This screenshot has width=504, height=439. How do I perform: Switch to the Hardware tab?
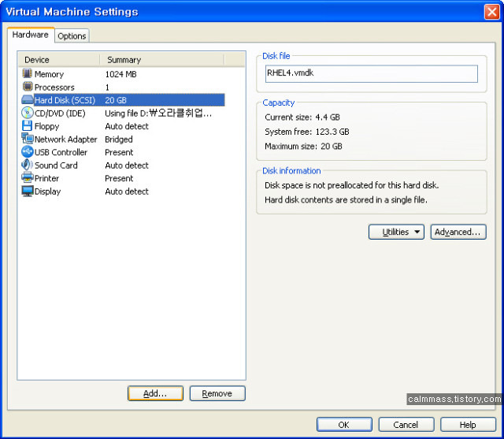point(31,35)
